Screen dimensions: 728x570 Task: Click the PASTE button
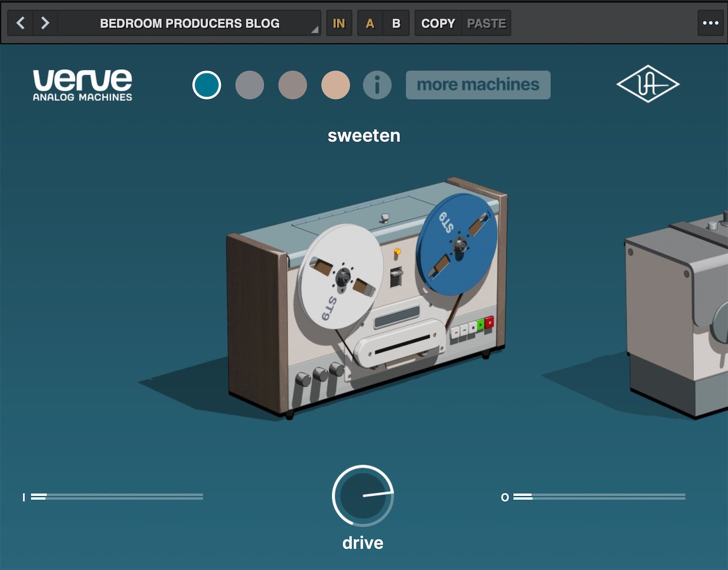pos(486,23)
